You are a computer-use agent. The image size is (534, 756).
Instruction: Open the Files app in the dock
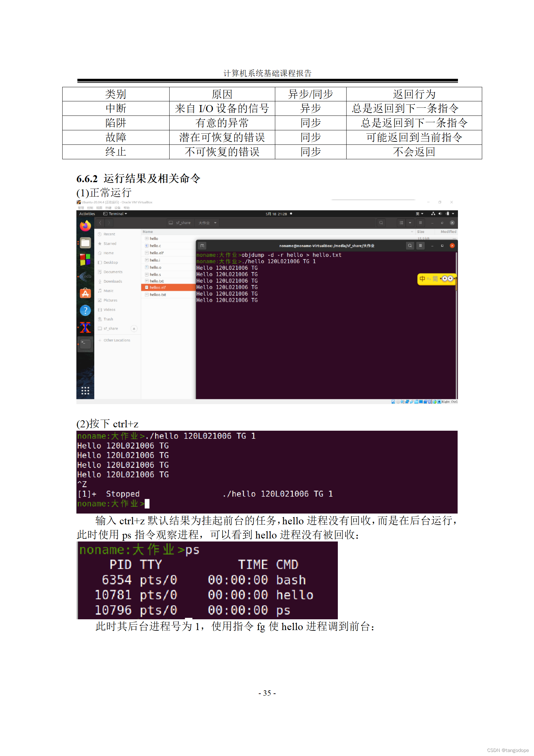(85, 242)
